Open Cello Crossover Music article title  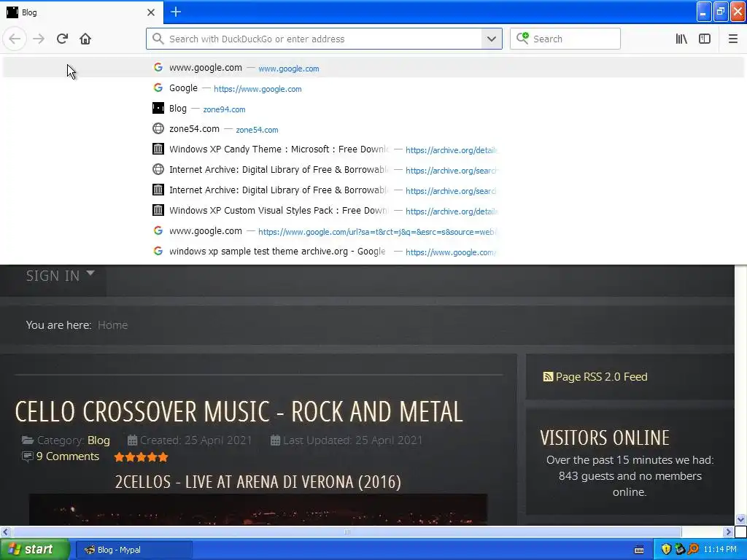pyautogui.click(x=239, y=412)
